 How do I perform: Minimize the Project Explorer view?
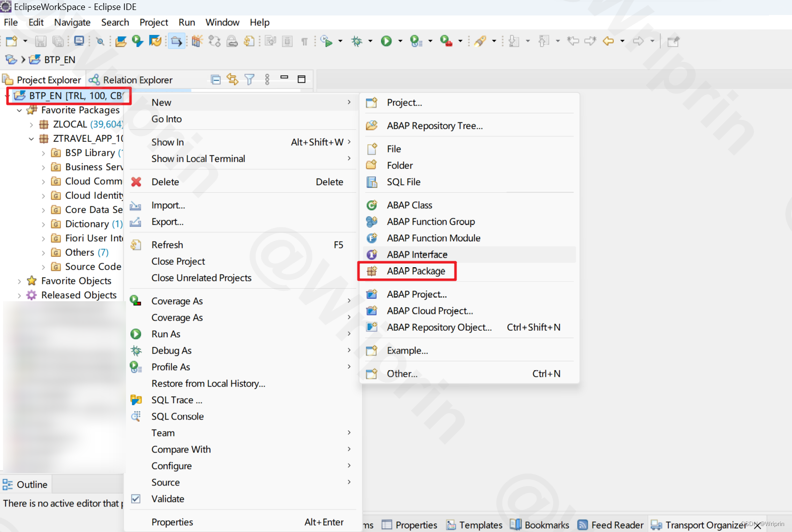click(x=284, y=78)
